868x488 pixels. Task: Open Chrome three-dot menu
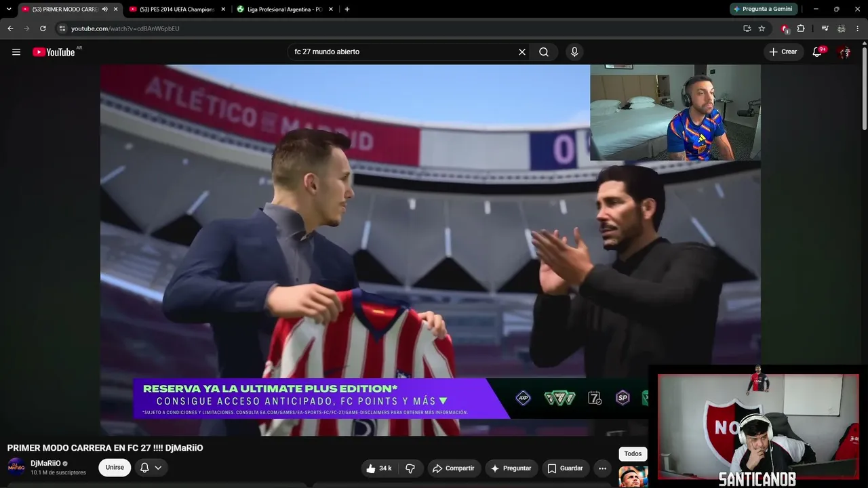(x=857, y=28)
